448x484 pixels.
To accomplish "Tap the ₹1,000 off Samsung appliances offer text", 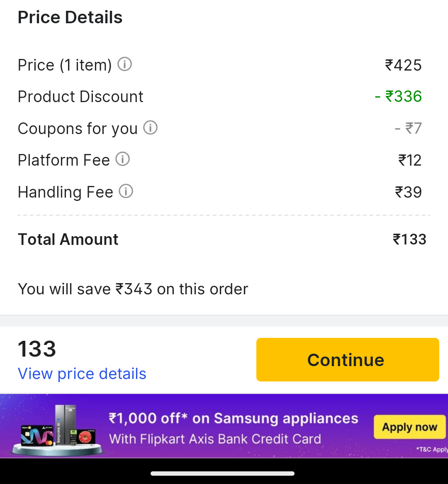I will (233, 418).
